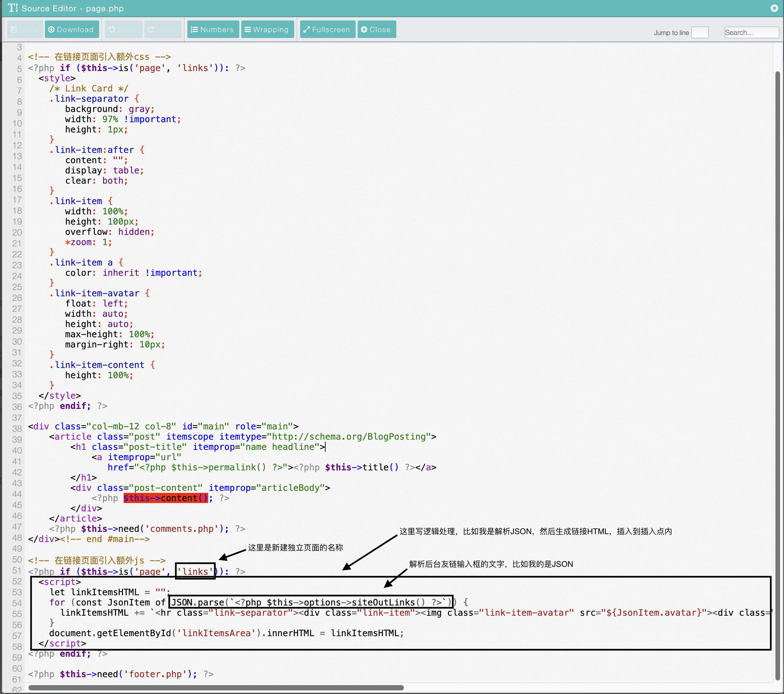Click the 'max-height: 100%;' line

(x=110, y=334)
